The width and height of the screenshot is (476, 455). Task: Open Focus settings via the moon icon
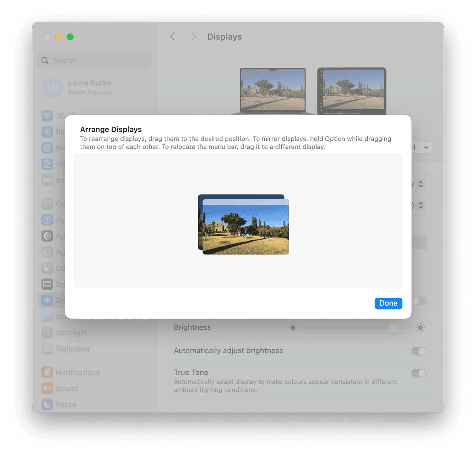(x=47, y=404)
